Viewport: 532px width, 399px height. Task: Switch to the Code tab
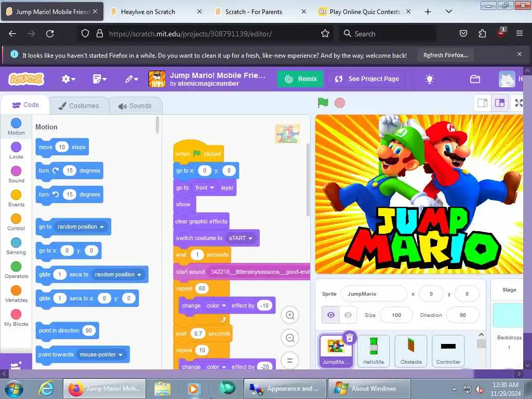[25, 105]
